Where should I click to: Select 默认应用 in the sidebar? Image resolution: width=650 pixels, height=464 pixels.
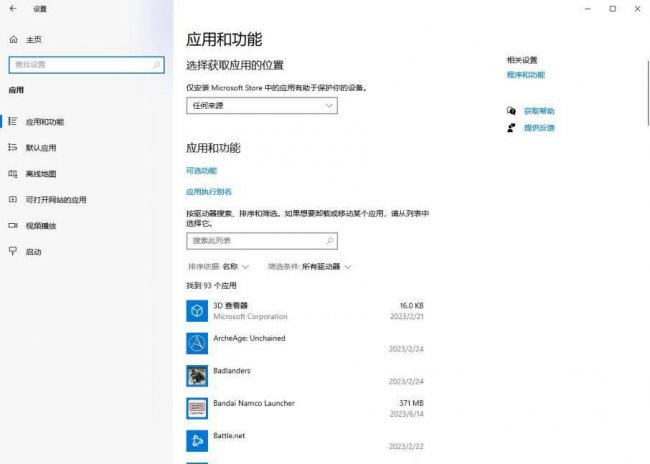[x=87, y=148]
